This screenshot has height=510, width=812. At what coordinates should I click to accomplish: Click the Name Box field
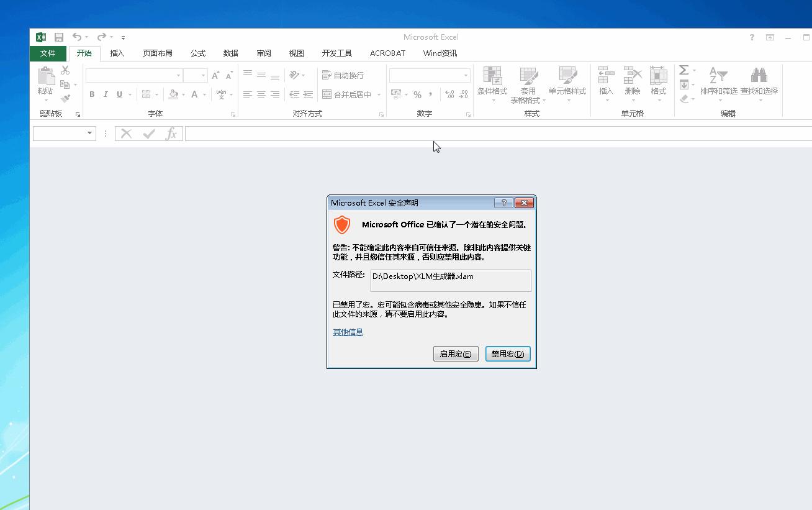coord(65,134)
